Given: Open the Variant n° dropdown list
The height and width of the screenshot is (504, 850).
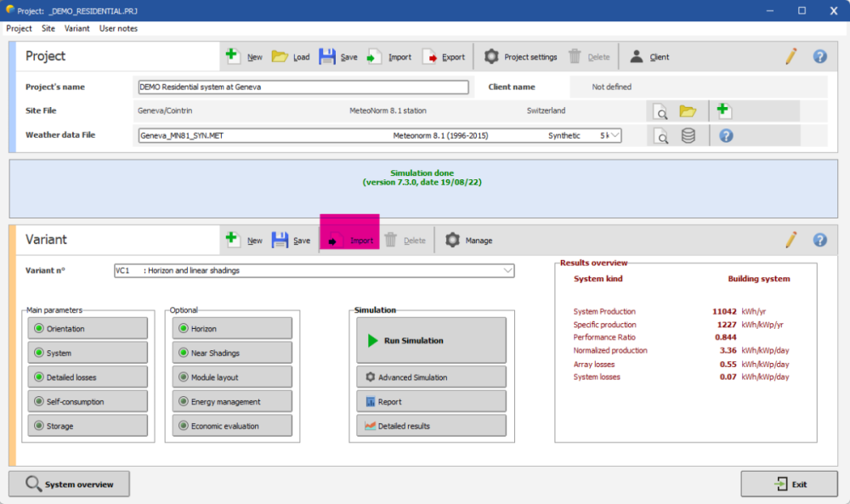Looking at the screenshot, I should pyautogui.click(x=507, y=270).
